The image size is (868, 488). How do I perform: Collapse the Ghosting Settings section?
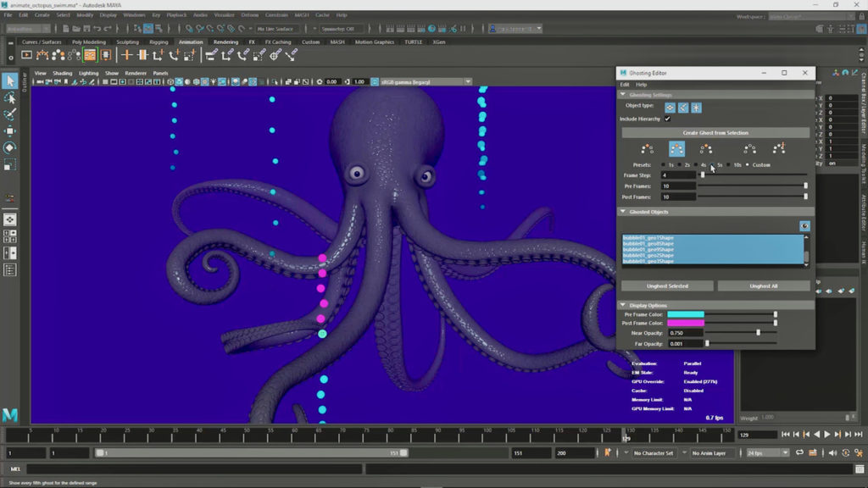[x=624, y=95]
